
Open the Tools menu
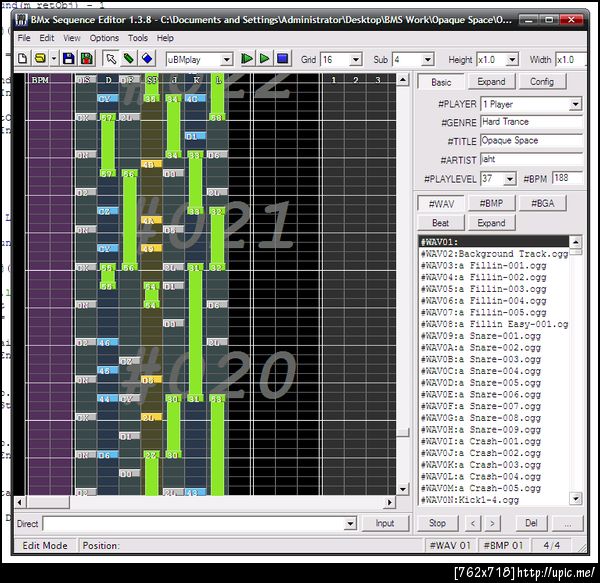(138, 38)
